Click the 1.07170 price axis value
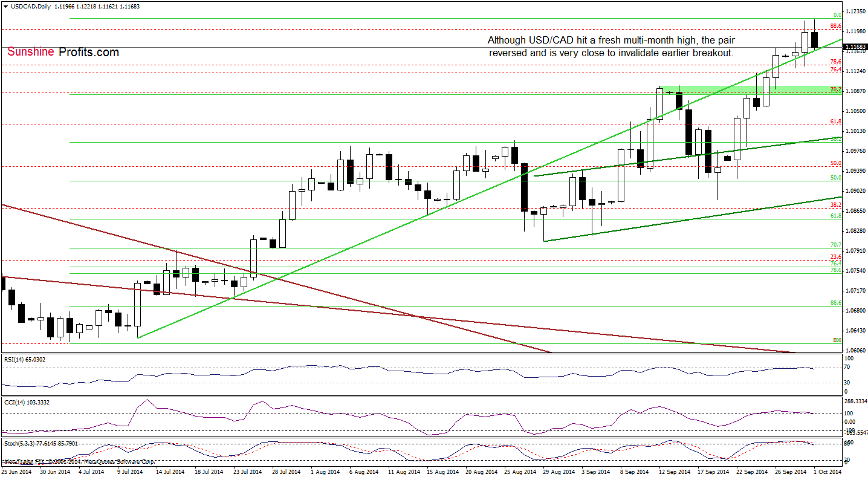Screen dimensions: 868x477 pos(855,290)
